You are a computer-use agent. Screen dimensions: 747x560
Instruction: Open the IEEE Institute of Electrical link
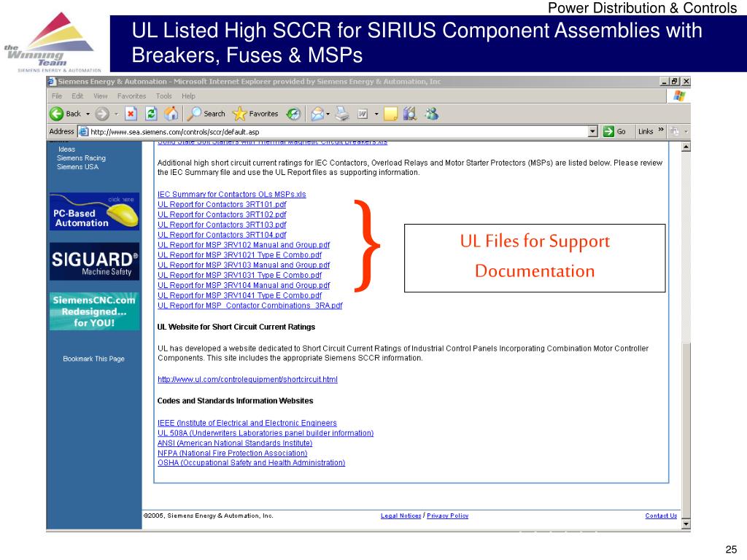[247, 423]
